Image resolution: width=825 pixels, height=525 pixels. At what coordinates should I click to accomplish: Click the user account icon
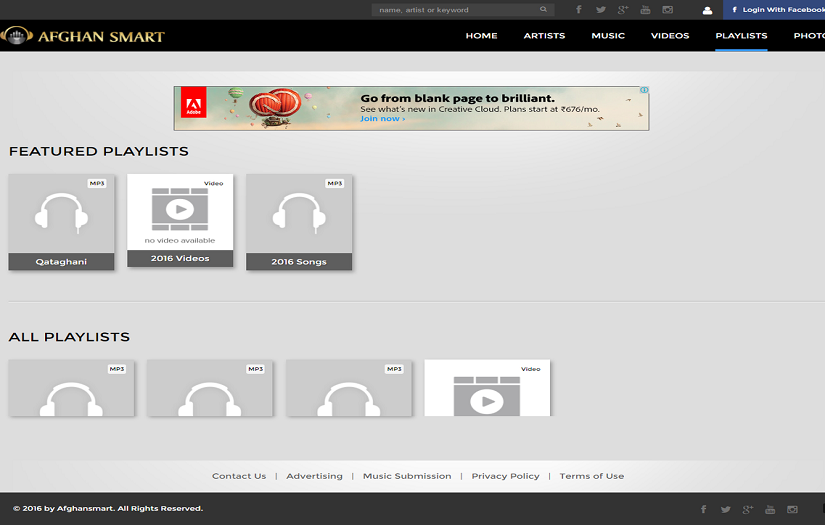click(708, 10)
